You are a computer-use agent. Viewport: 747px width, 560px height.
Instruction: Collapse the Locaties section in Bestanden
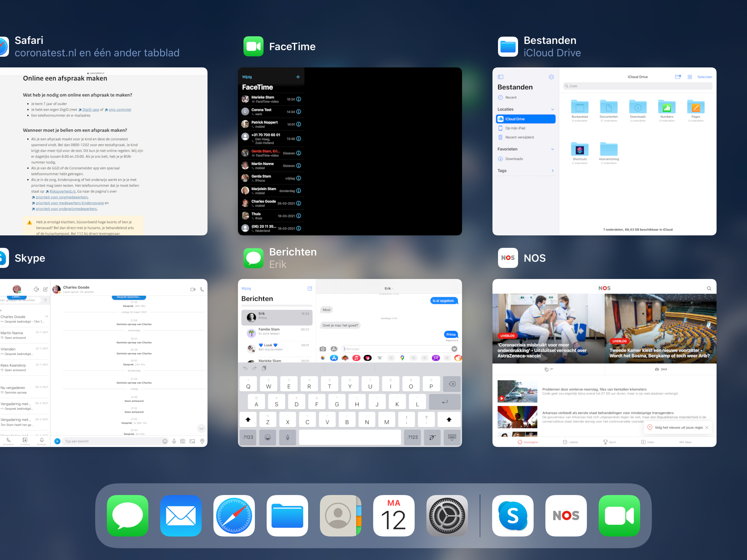click(x=552, y=109)
